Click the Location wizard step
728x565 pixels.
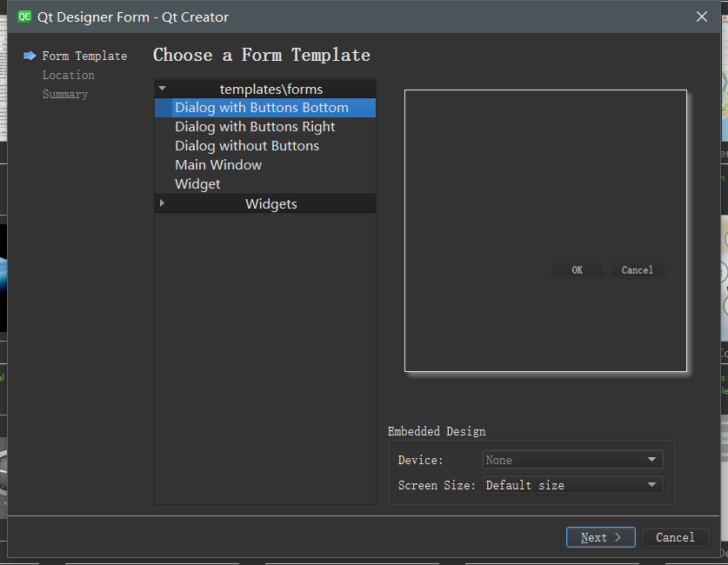pos(68,75)
